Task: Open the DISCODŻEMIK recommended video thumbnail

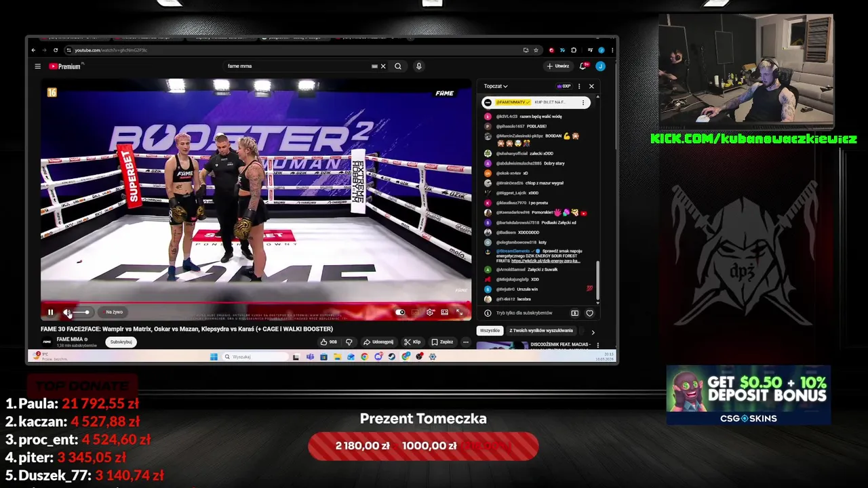Action: [x=502, y=346]
